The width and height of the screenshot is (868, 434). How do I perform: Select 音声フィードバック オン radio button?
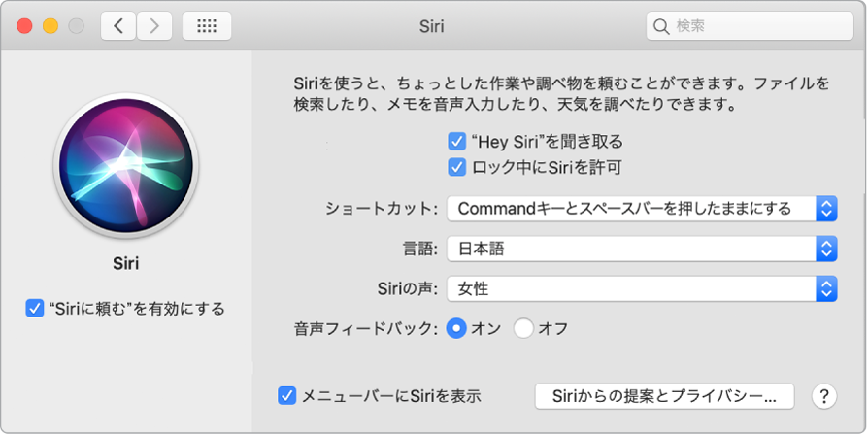pyautogui.click(x=456, y=329)
